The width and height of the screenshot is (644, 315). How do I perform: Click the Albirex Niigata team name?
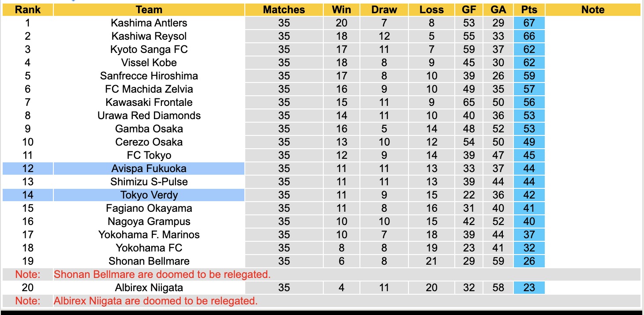pyautogui.click(x=149, y=288)
